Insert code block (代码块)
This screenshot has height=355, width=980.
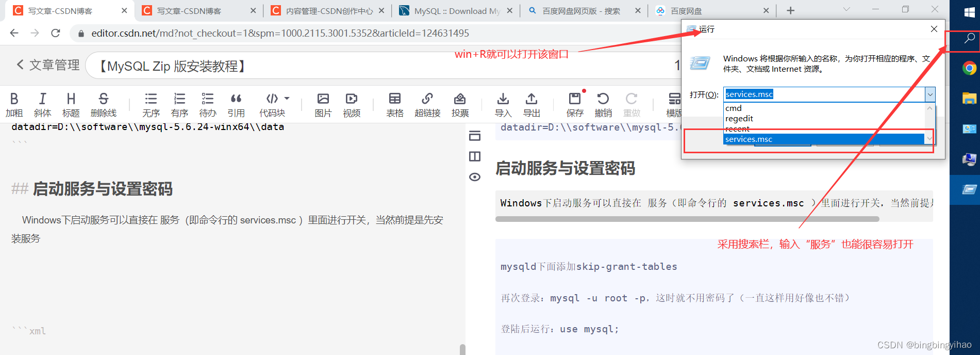(x=272, y=105)
